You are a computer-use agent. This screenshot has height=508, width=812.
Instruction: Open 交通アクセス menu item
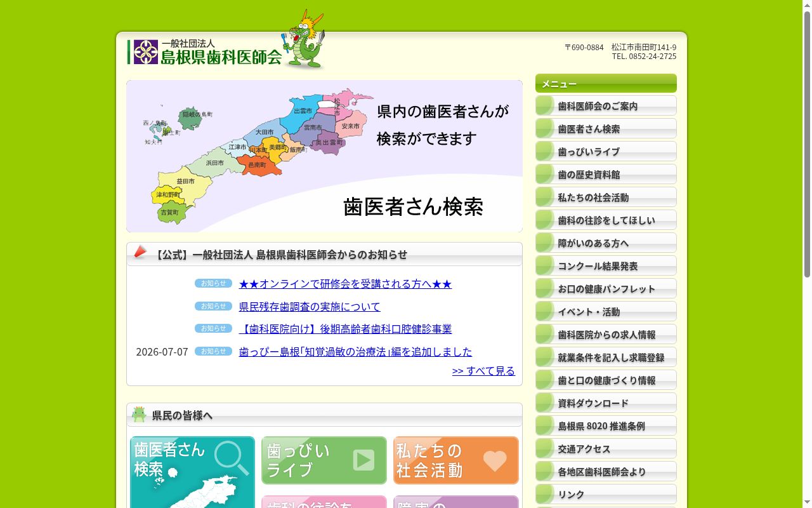tap(606, 448)
